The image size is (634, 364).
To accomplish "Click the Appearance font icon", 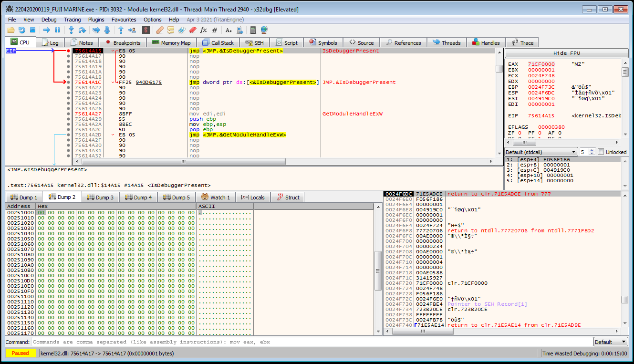I will tap(229, 30).
